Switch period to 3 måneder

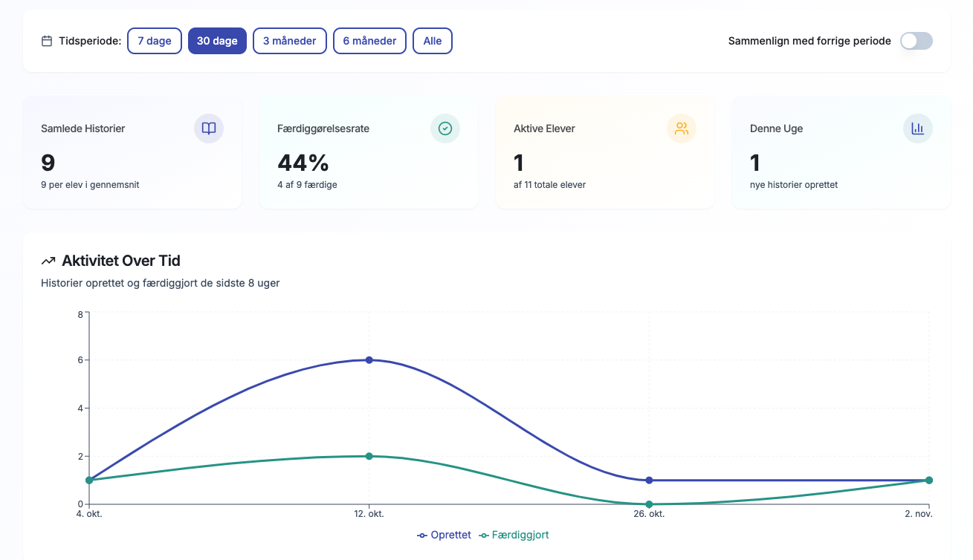click(x=290, y=41)
